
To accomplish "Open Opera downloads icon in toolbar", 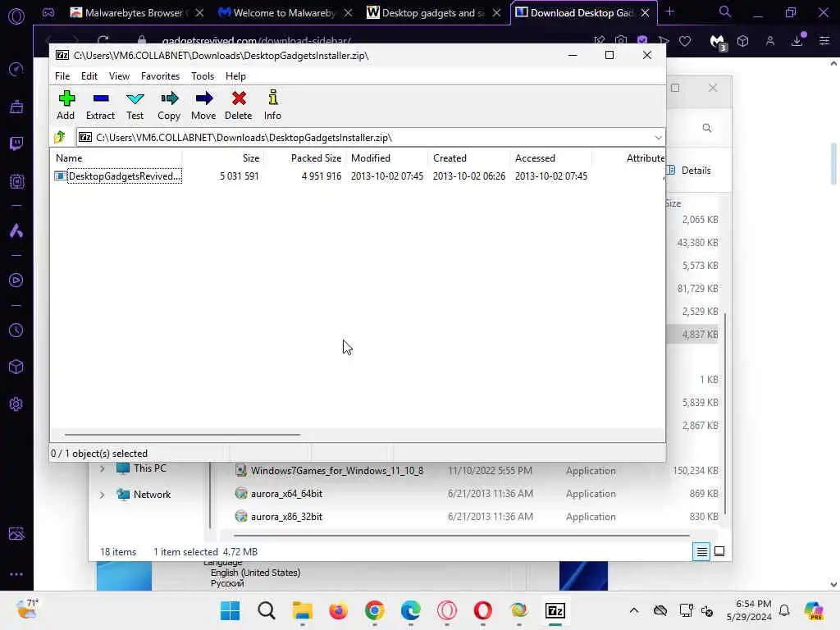I will click(797, 41).
